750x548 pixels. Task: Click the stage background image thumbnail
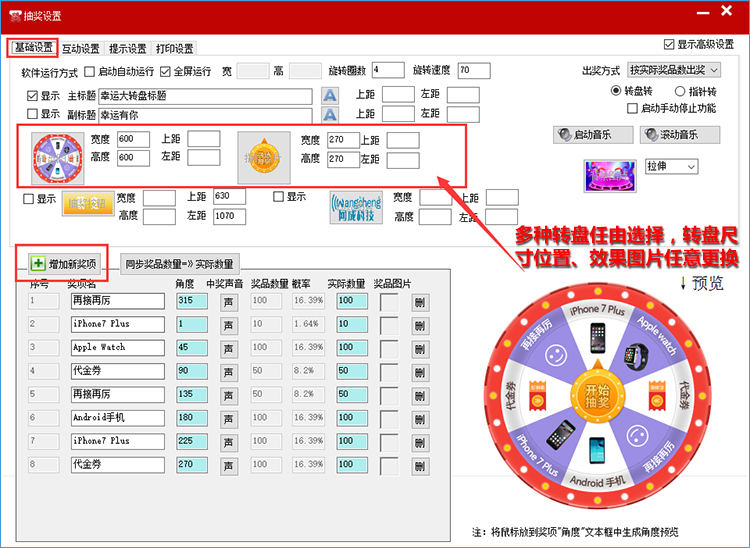(x=610, y=176)
